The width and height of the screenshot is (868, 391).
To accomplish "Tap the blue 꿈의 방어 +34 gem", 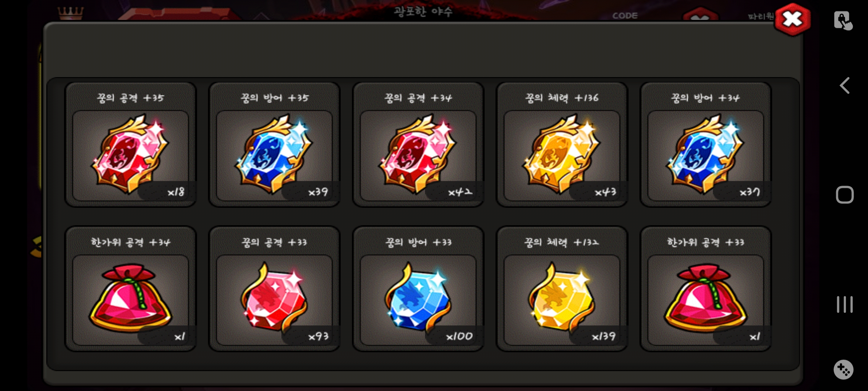I will [706, 145].
